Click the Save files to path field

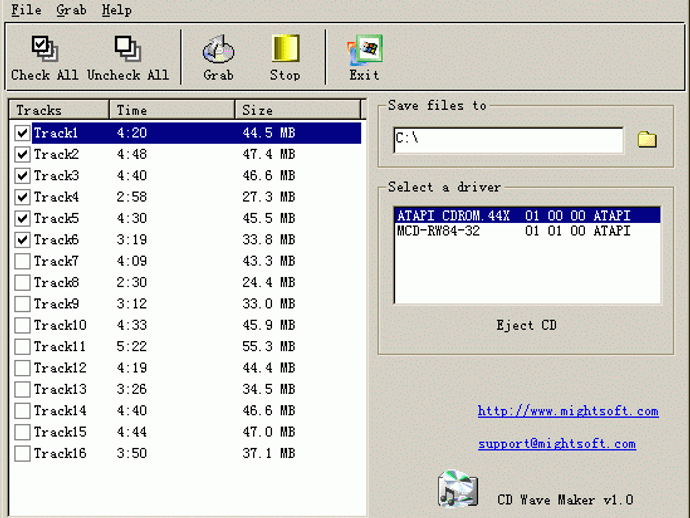(509, 140)
